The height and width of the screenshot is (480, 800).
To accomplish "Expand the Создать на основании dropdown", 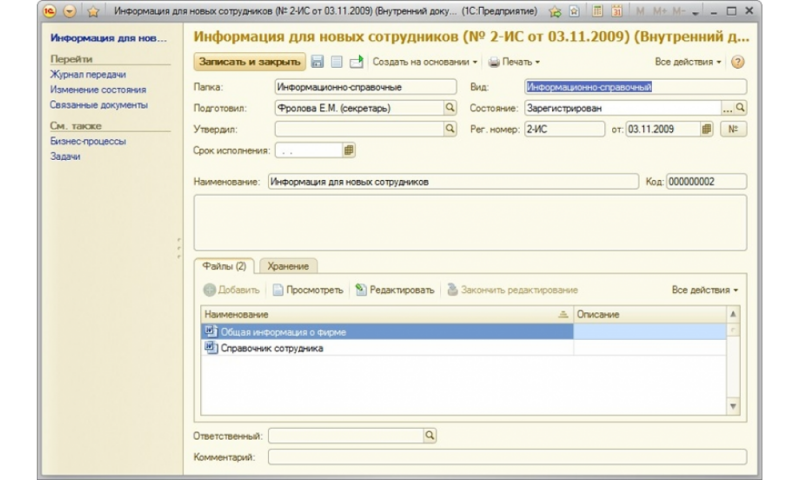I will [x=425, y=62].
